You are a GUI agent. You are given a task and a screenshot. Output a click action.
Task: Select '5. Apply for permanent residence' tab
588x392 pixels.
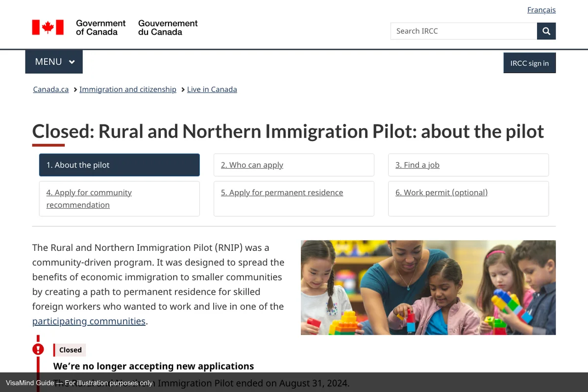coord(282,193)
